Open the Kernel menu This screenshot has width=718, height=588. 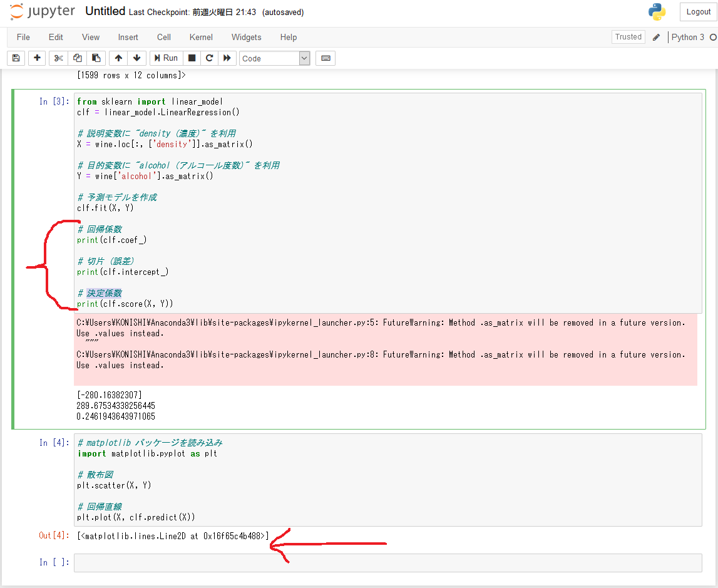201,37
